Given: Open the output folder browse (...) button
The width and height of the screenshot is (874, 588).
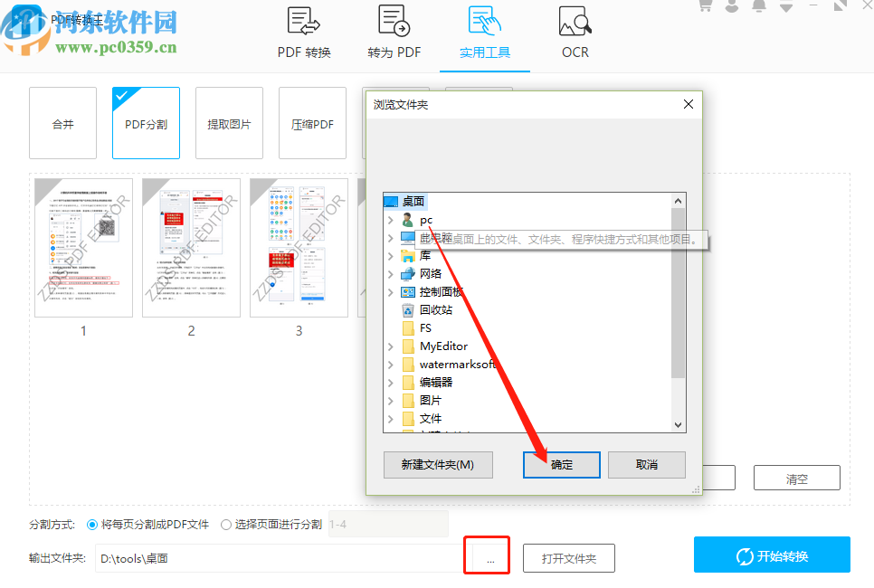Looking at the screenshot, I should (490, 558).
